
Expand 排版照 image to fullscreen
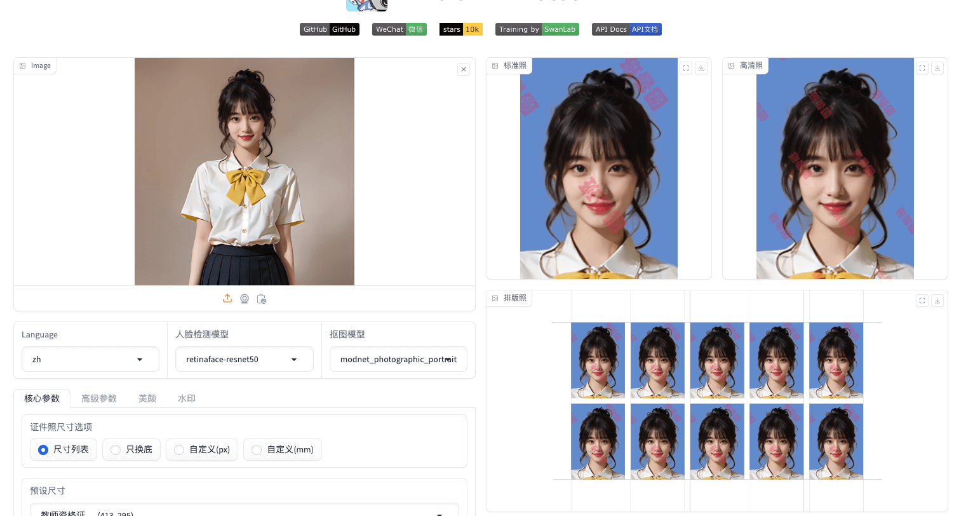click(x=922, y=301)
